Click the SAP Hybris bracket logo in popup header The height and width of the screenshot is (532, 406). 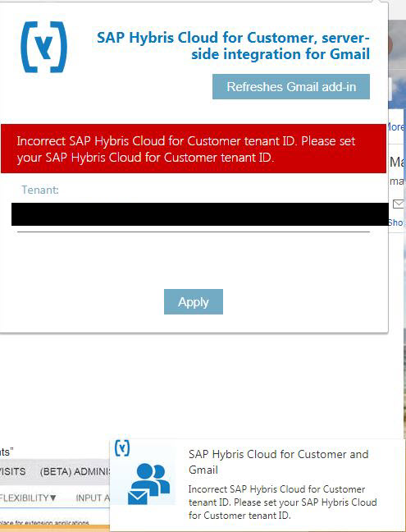[44, 47]
